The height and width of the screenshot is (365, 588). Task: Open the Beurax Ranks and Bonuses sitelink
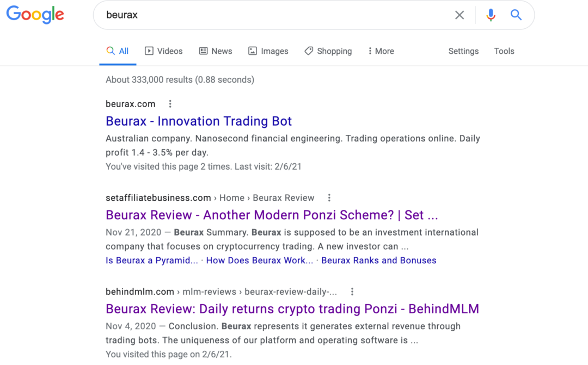click(x=378, y=260)
